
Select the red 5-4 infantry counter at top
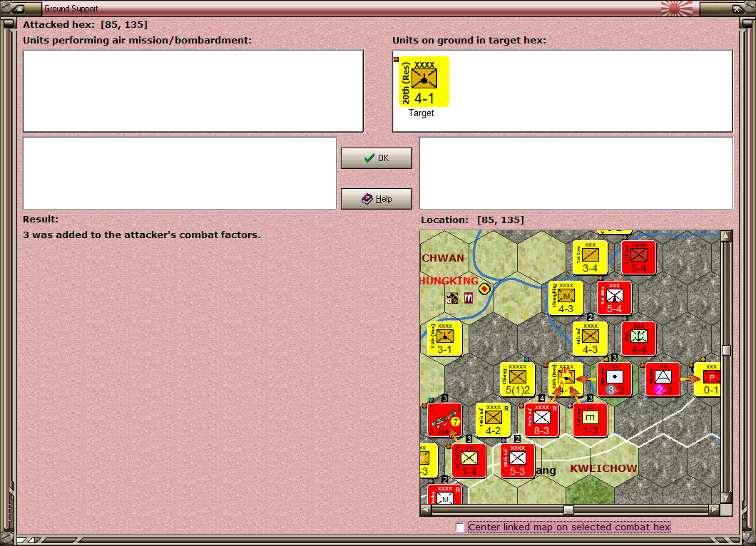point(638,257)
